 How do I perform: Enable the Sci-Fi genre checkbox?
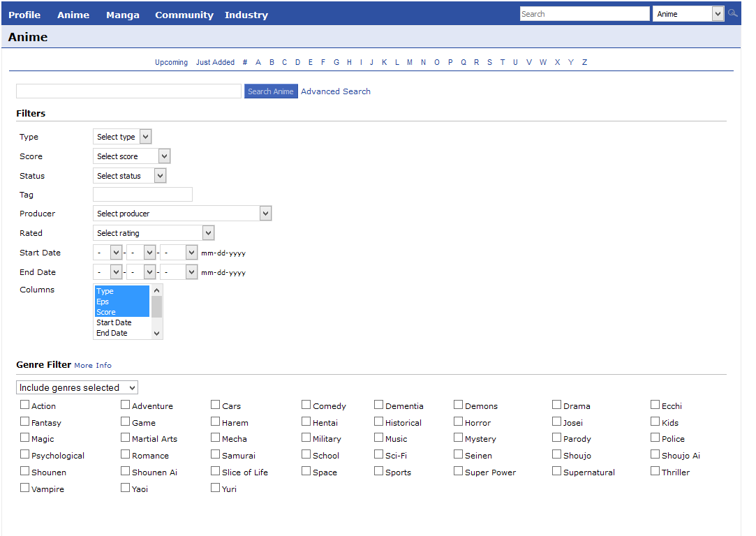click(378, 455)
